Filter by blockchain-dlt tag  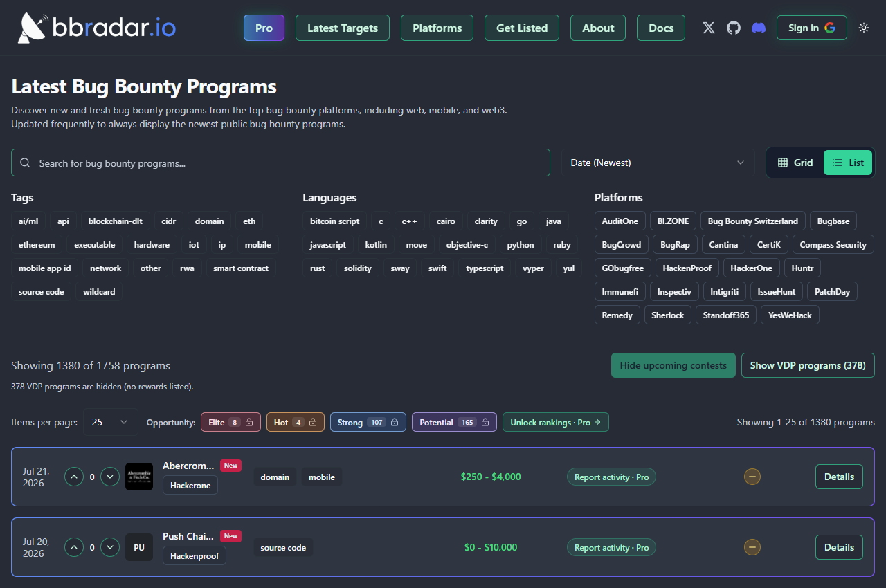[116, 221]
